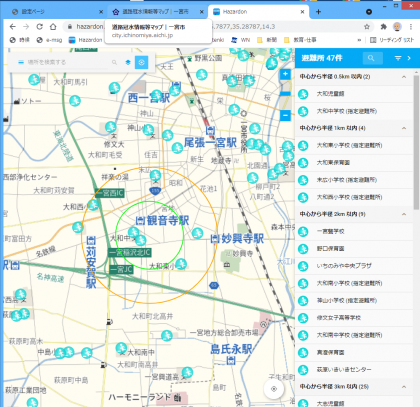Search the shelter list with sidebar magnifier
Screen dimensions: 420x407
coord(371,58)
